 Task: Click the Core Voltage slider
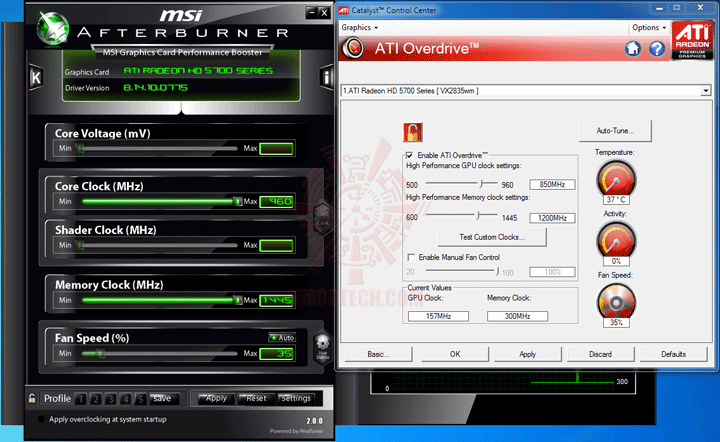pos(159,148)
